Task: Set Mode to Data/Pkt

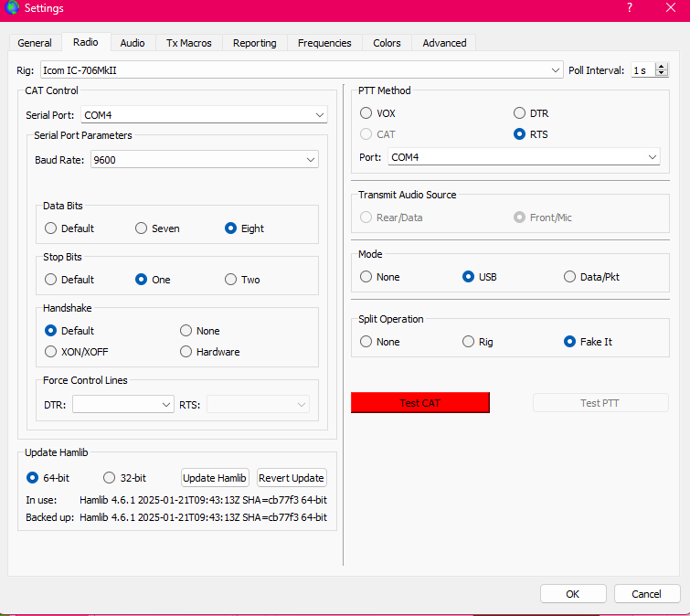Action: pyautogui.click(x=570, y=277)
